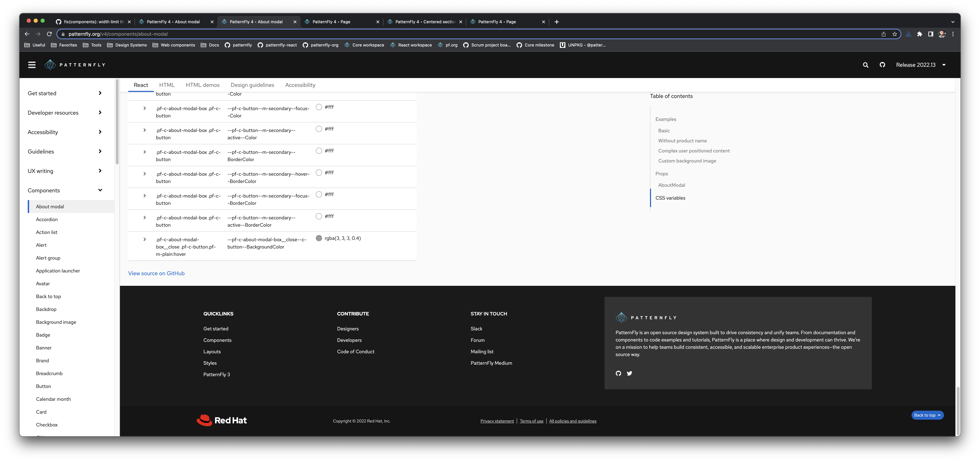Open the hamburger navigation menu
This screenshot has width=980, height=462.
coord(32,65)
